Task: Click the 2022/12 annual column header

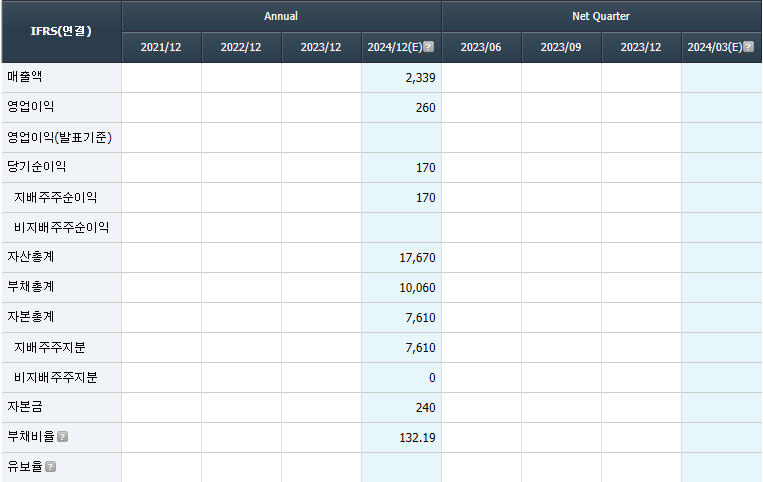Action: coord(241,47)
